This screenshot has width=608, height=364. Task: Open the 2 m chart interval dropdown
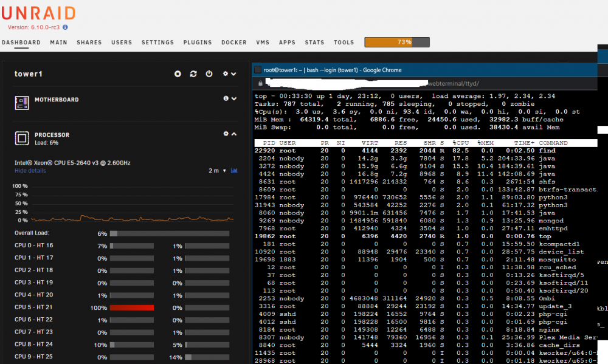click(217, 171)
